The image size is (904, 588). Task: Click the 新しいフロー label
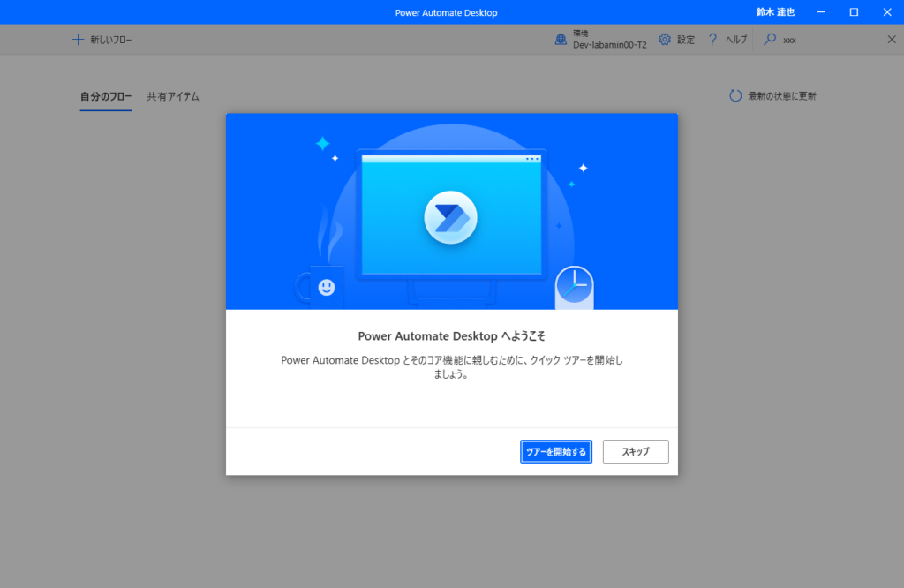coord(110,40)
